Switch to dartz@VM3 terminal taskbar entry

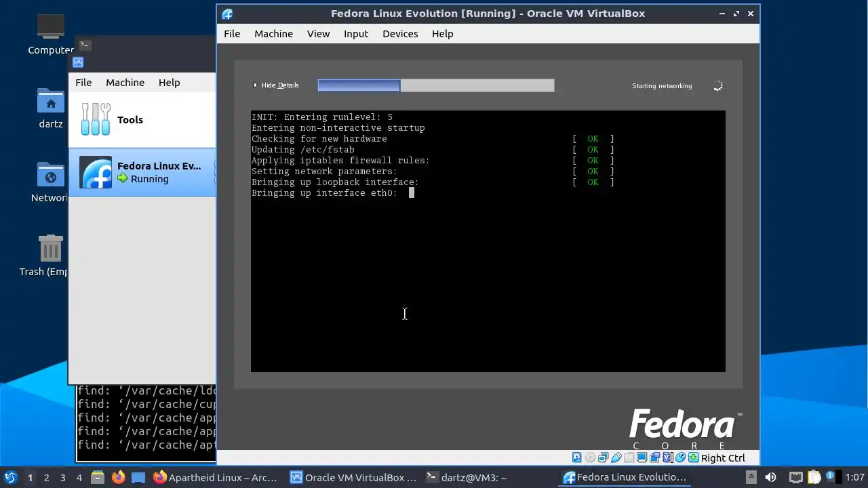click(467, 478)
